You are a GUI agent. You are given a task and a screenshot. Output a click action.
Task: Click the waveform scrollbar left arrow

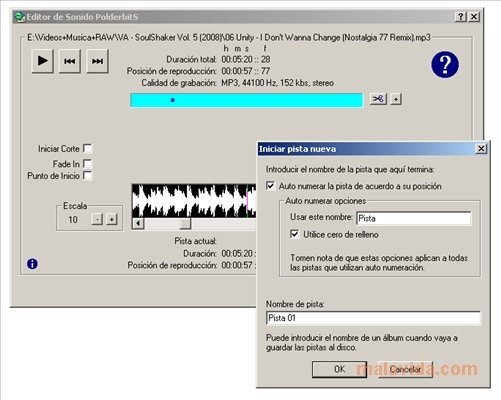(138, 223)
